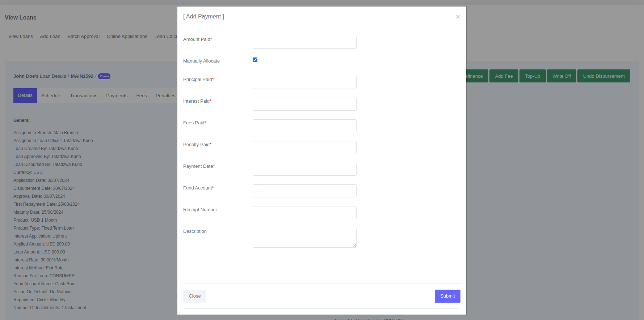Focus the Penalty Paid input
The width and height of the screenshot is (644, 320).
[304, 148]
